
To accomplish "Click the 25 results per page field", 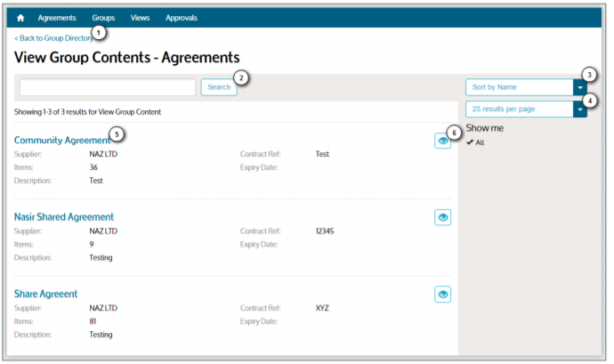I will (x=519, y=109).
